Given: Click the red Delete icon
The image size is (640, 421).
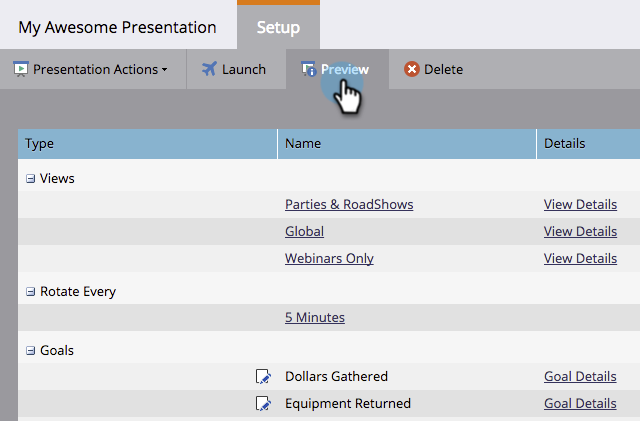Looking at the screenshot, I should pos(411,69).
